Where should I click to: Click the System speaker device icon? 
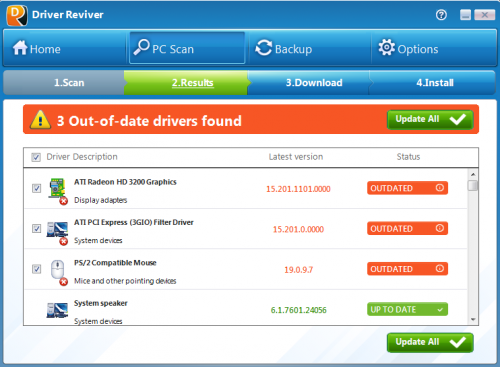coord(57,310)
